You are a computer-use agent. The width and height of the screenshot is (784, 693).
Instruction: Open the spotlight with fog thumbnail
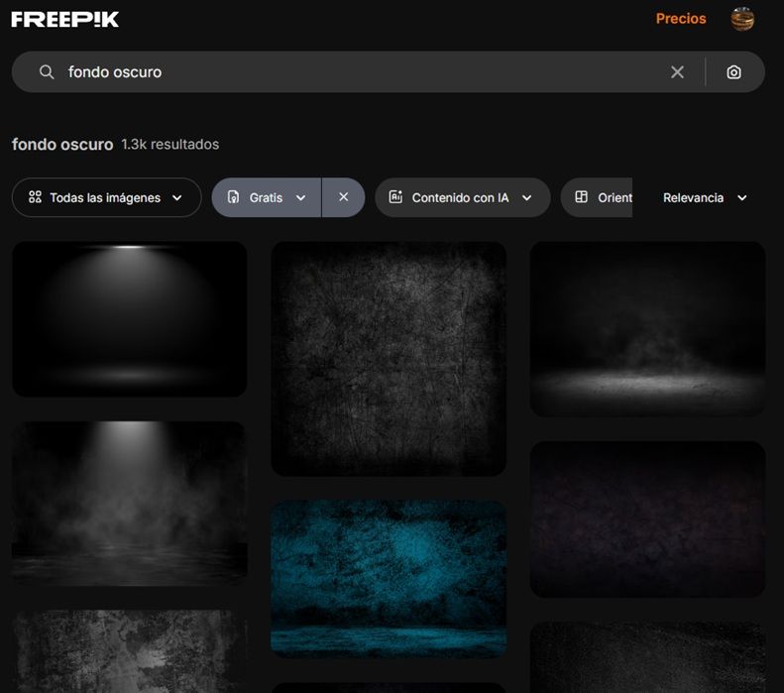[130, 504]
